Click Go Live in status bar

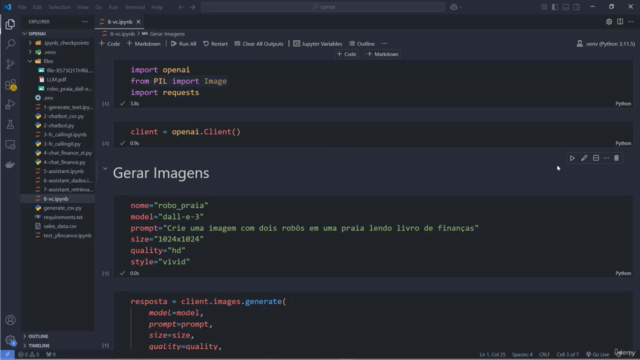click(x=597, y=354)
